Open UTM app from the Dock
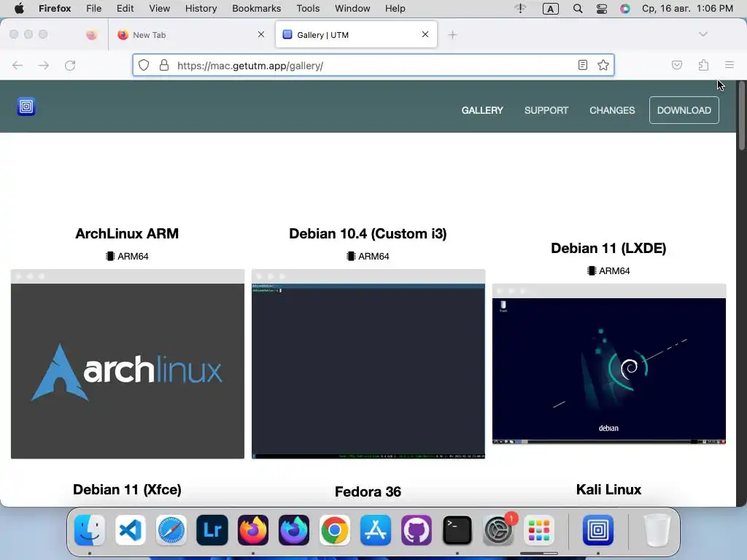 click(x=598, y=530)
